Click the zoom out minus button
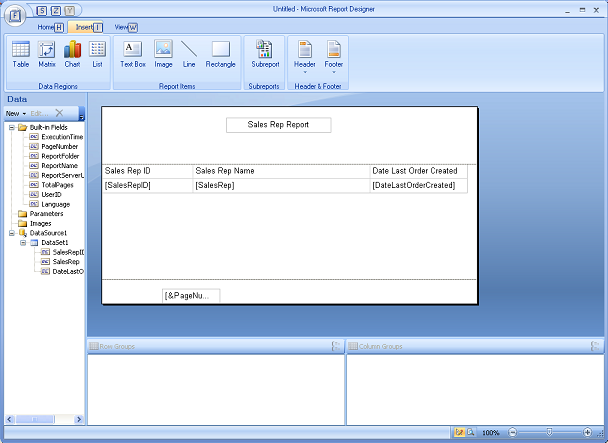The width and height of the screenshot is (608, 443). click(513, 432)
